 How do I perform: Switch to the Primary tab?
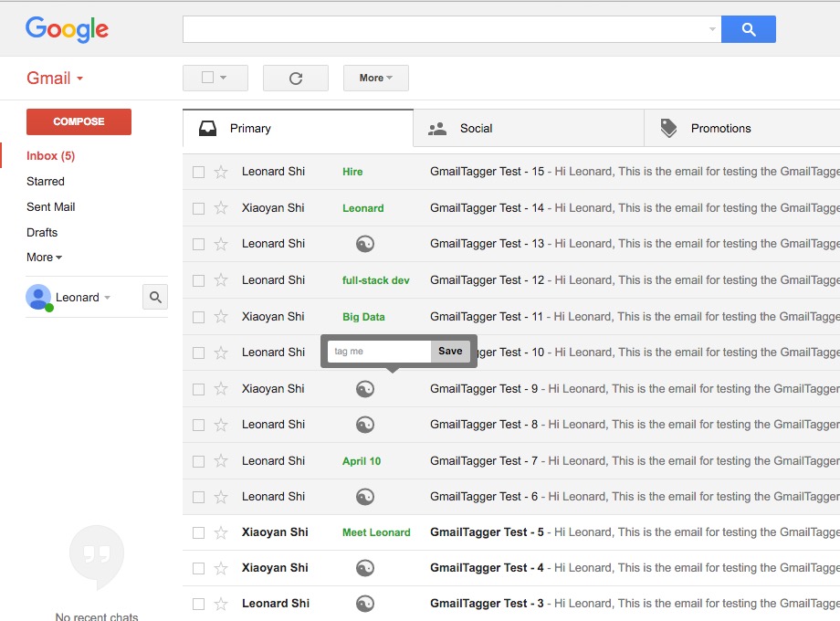(298, 128)
